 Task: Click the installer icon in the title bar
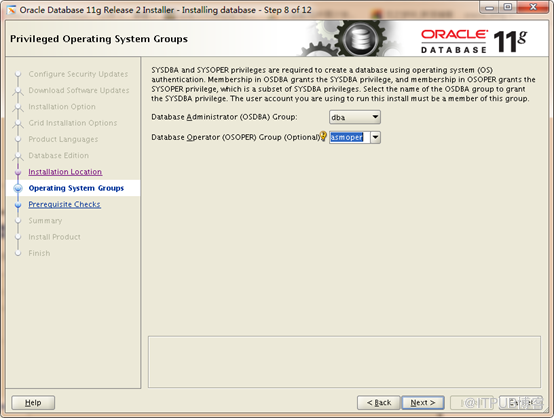coord(12,10)
